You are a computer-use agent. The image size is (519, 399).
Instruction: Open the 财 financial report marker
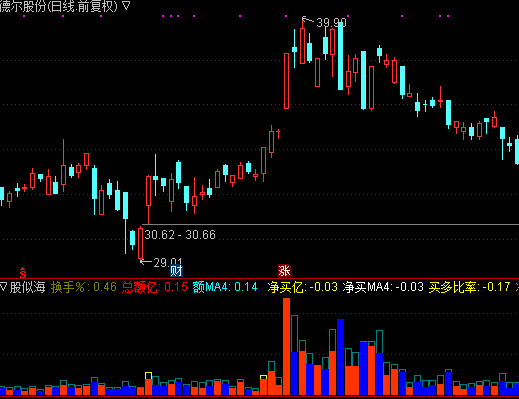(176, 271)
